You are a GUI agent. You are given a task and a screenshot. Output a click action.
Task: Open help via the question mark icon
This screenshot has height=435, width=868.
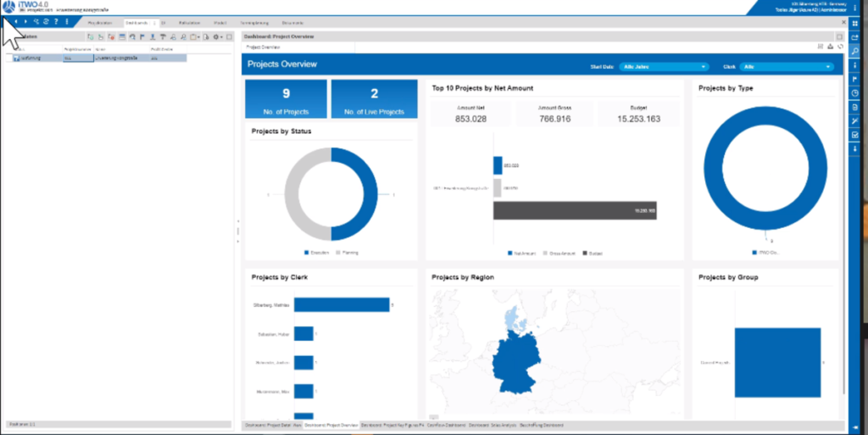(x=56, y=21)
